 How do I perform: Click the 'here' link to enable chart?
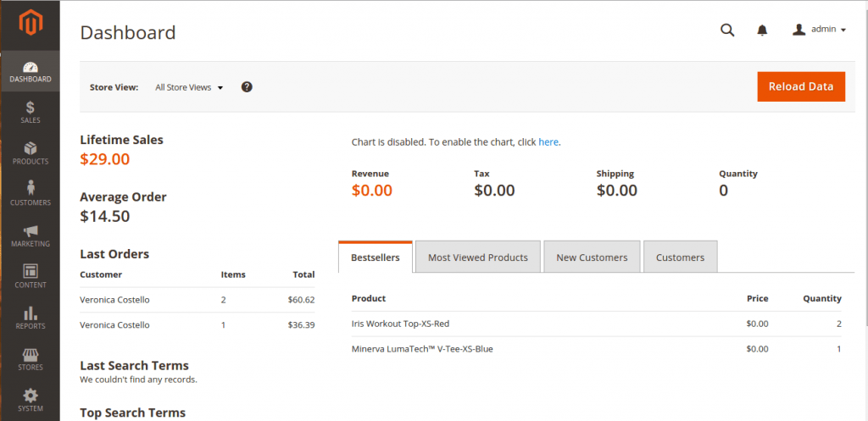click(x=548, y=142)
